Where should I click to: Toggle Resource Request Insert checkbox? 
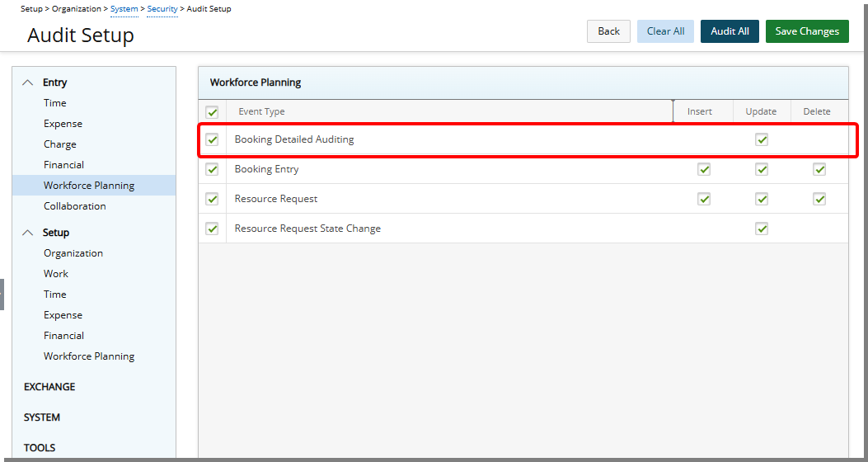coord(704,199)
